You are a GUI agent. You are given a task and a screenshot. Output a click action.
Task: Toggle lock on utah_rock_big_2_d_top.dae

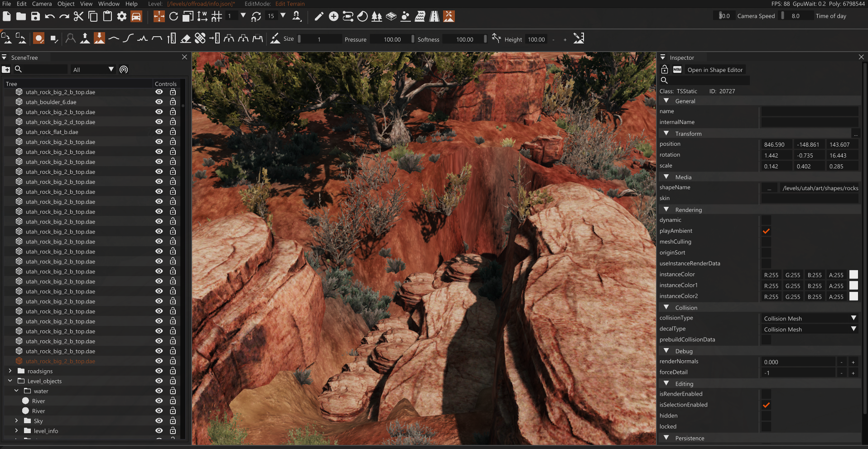click(x=173, y=122)
